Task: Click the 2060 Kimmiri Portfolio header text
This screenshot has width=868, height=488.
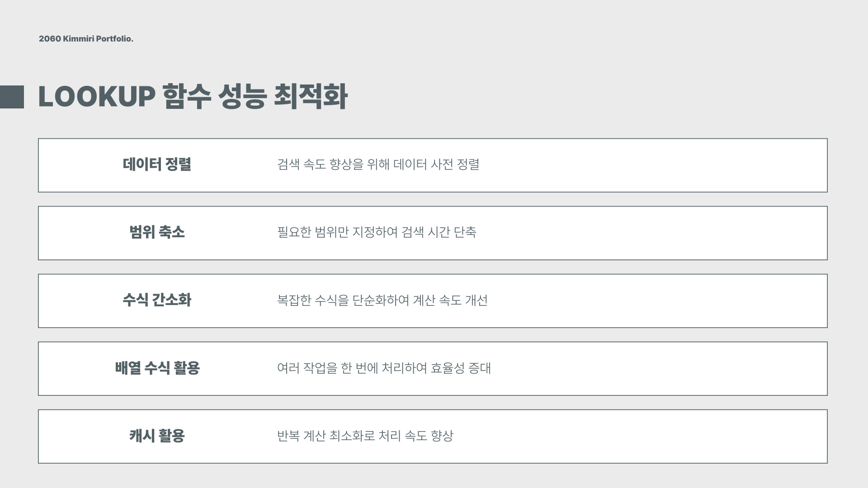Action: tap(86, 39)
